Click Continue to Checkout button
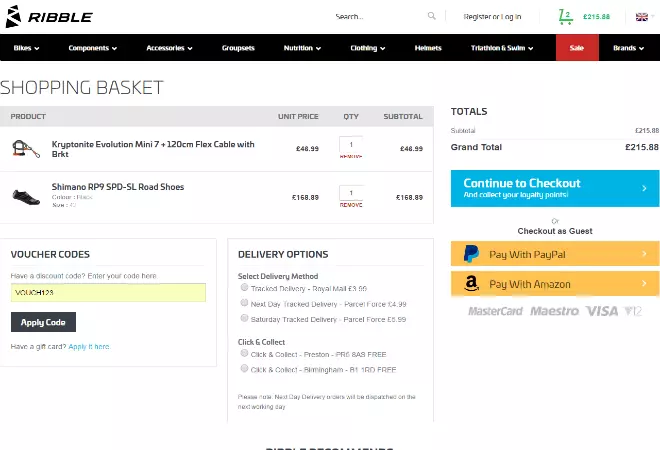The width and height of the screenshot is (660, 450). (x=555, y=188)
